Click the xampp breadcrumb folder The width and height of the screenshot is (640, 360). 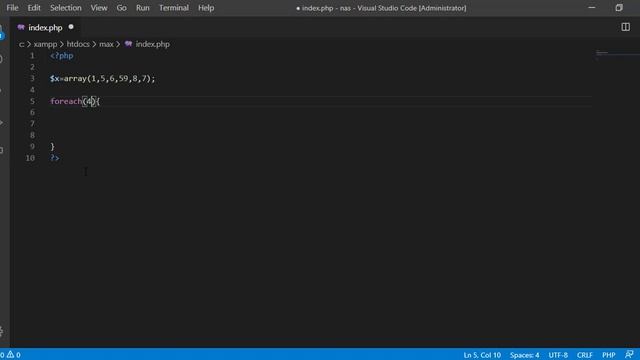pyautogui.click(x=45, y=44)
